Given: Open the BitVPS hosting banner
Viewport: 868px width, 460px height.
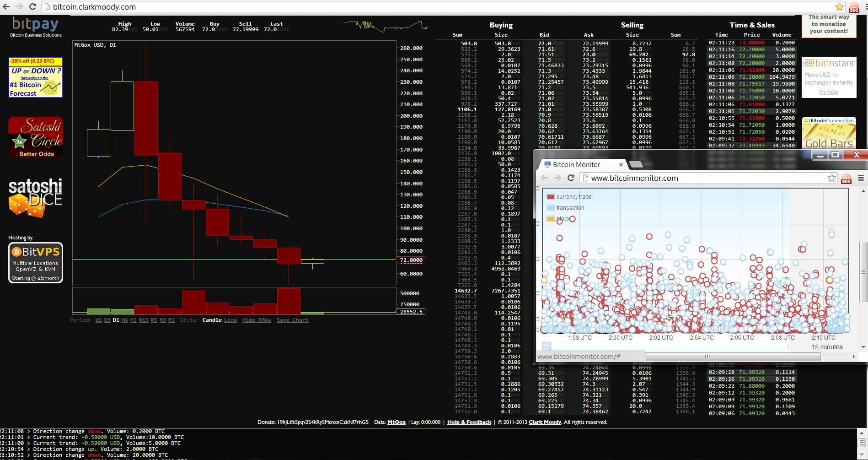Looking at the screenshot, I should (x=36, y=263).
